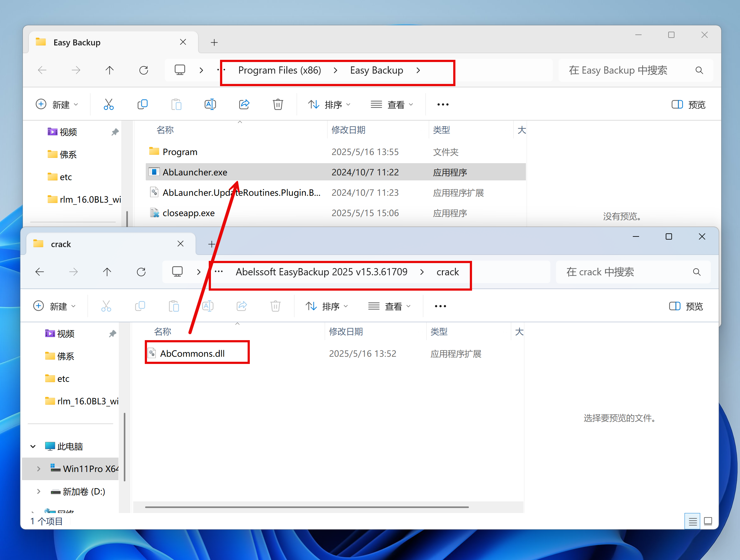Image resolution: width=740 pixels, height=560 pixels.
Task: Navigate back in crack window
Action: click(40, 272)
